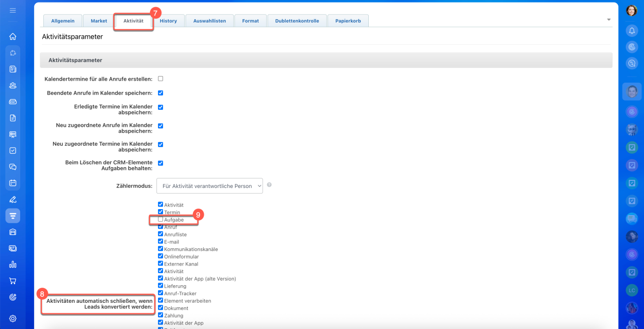Toggle Beim Löschen der CRM-Elemente Aufgaben behalten
The width and height of the screenshot is (644, 329).
[x=160, y=163]
